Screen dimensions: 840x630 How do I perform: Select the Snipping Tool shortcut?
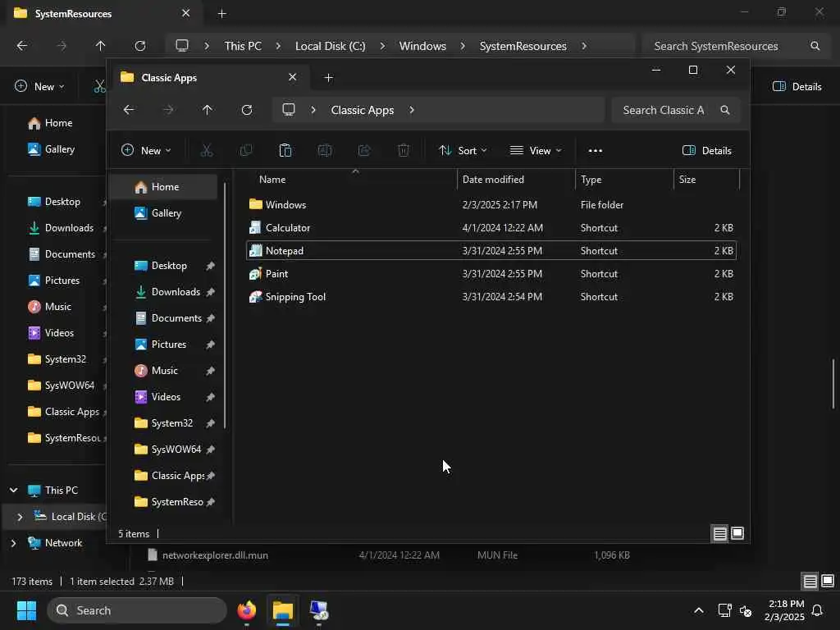click(295, 297)
